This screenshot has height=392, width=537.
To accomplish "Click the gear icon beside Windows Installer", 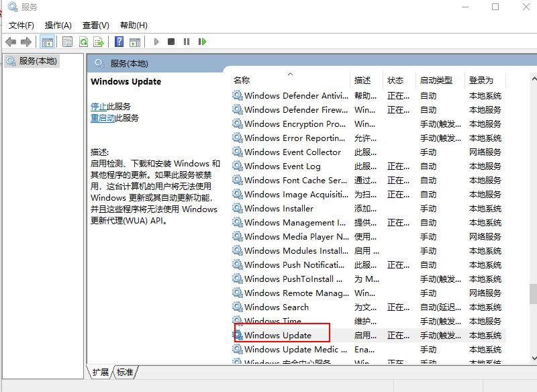I will click(x=238, y=208).
